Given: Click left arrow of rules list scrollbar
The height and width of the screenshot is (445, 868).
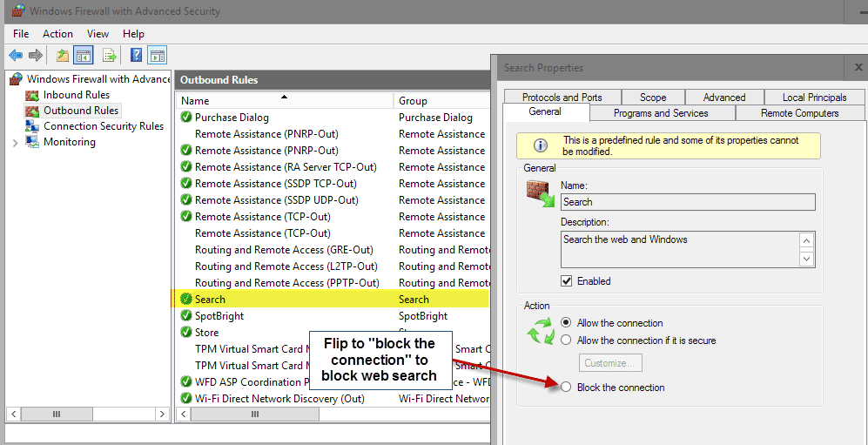Looking at the screenshot, I should [x=183, y=414].
